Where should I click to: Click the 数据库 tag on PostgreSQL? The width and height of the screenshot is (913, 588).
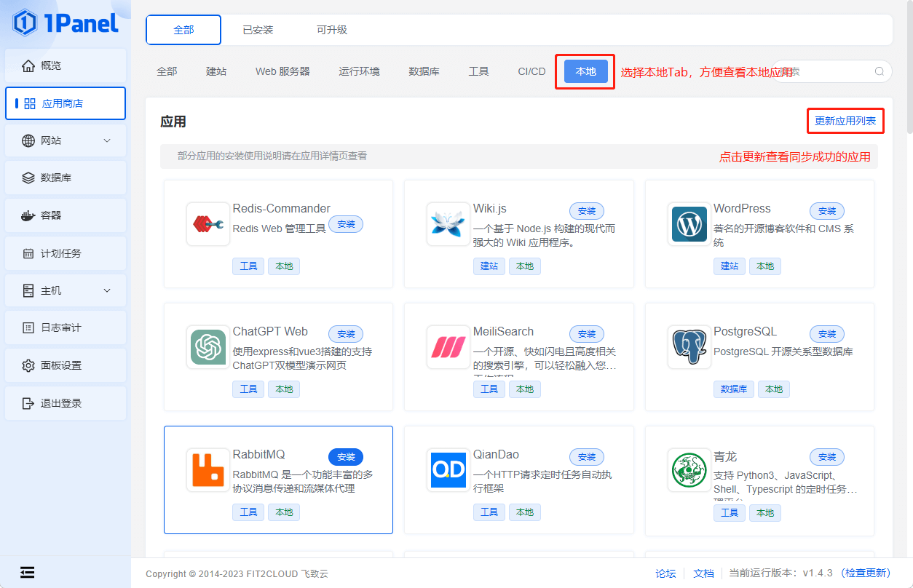tap(734, 389)
